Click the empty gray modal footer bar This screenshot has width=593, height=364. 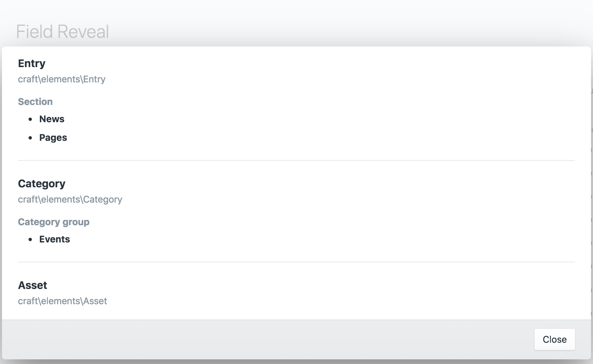click(x=266, y=339)
